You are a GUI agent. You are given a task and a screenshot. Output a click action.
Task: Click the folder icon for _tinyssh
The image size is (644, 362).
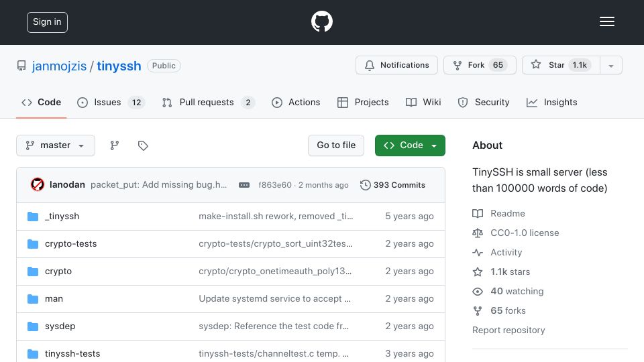(33, 217)
